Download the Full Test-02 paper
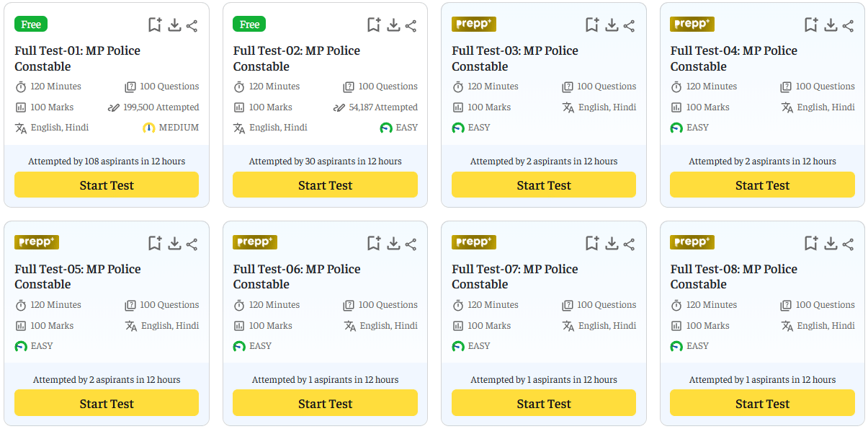 (393, 24)
